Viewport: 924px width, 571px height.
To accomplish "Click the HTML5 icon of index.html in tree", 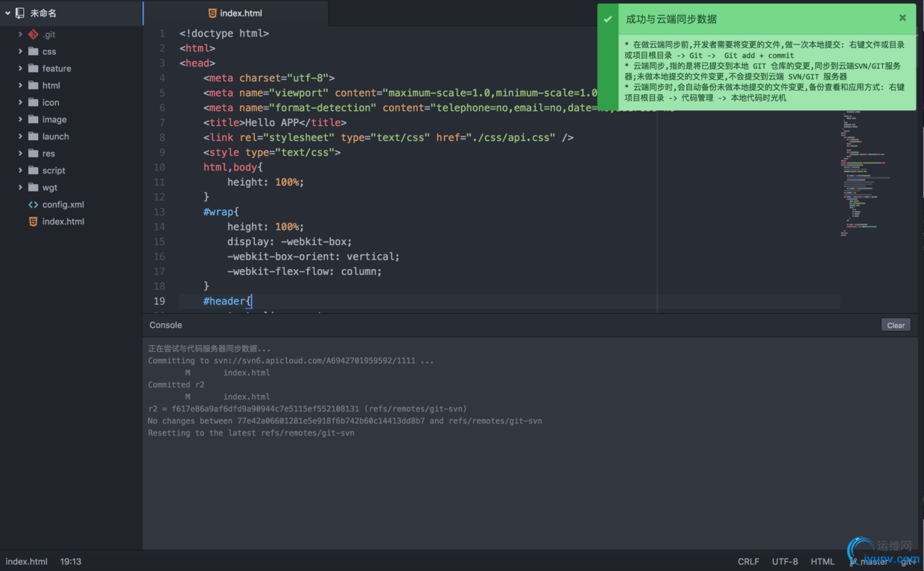I will point(33,221).
